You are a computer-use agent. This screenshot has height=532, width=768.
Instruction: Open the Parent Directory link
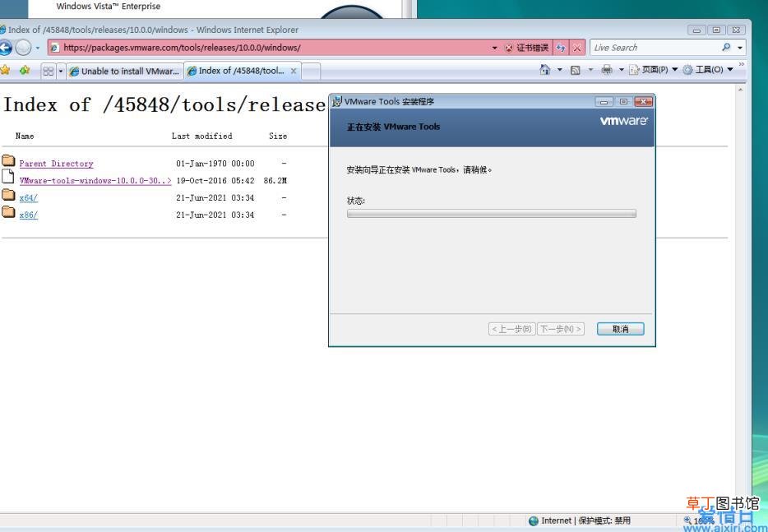(57, 164)
